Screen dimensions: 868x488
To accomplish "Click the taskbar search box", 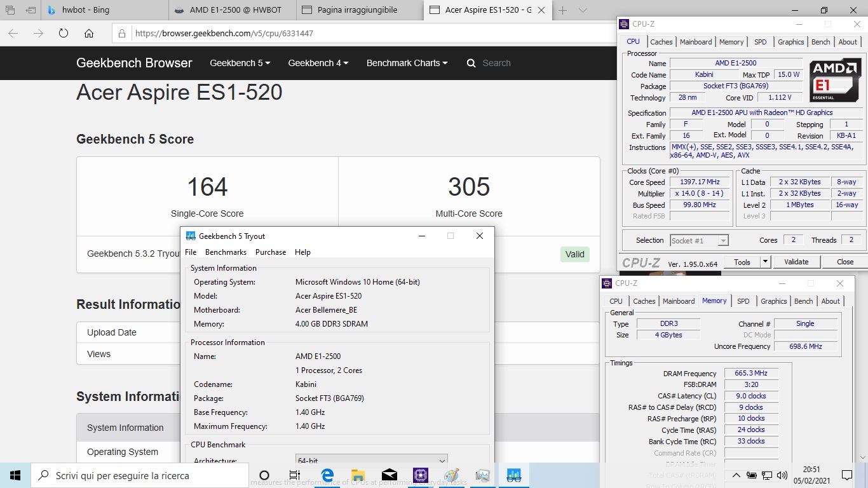I will 140,475.
